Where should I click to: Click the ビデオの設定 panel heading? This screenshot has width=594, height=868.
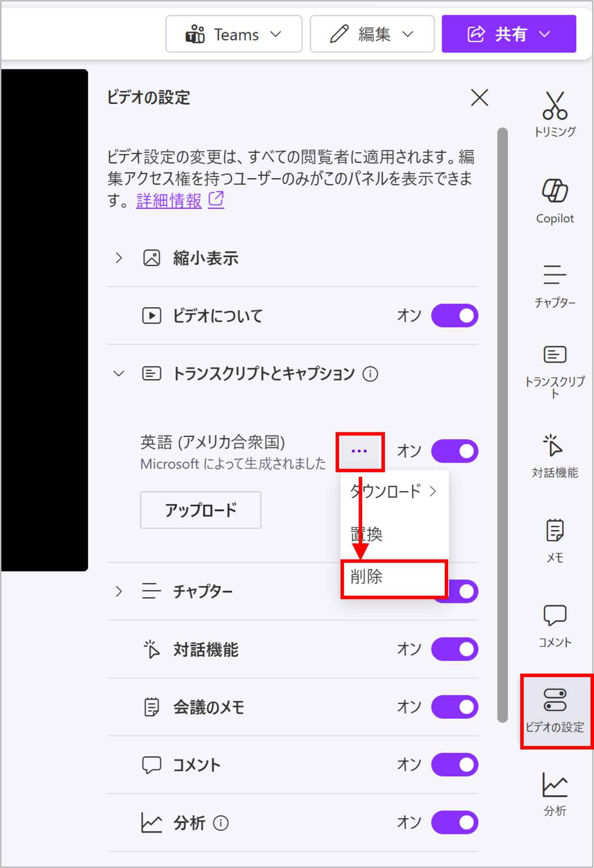(x=148, y=97)
